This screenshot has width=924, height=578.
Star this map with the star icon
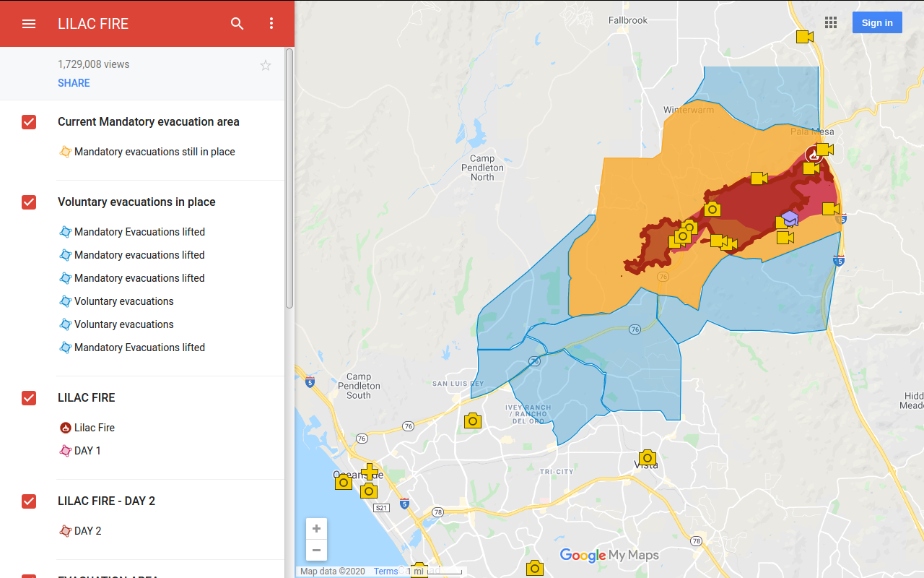266,66
